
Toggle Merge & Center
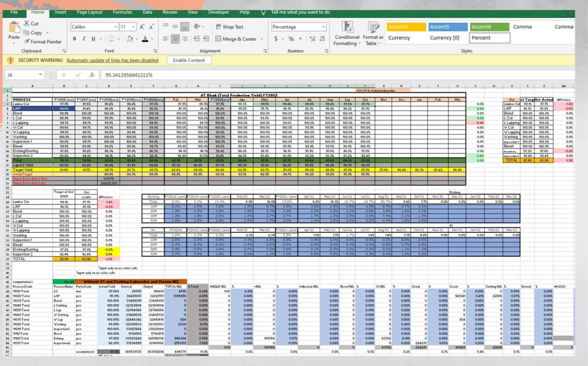[236, 39]
